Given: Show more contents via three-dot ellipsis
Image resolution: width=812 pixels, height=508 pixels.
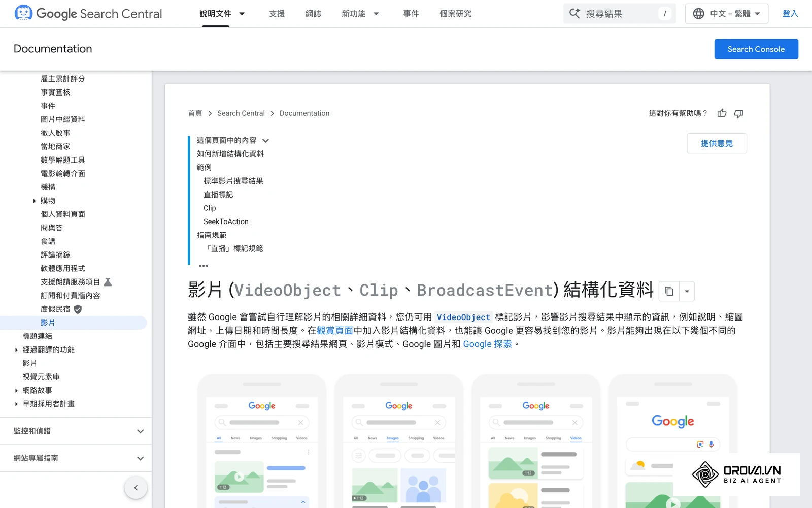Looking at the screenshot, I should click(204, 266).
